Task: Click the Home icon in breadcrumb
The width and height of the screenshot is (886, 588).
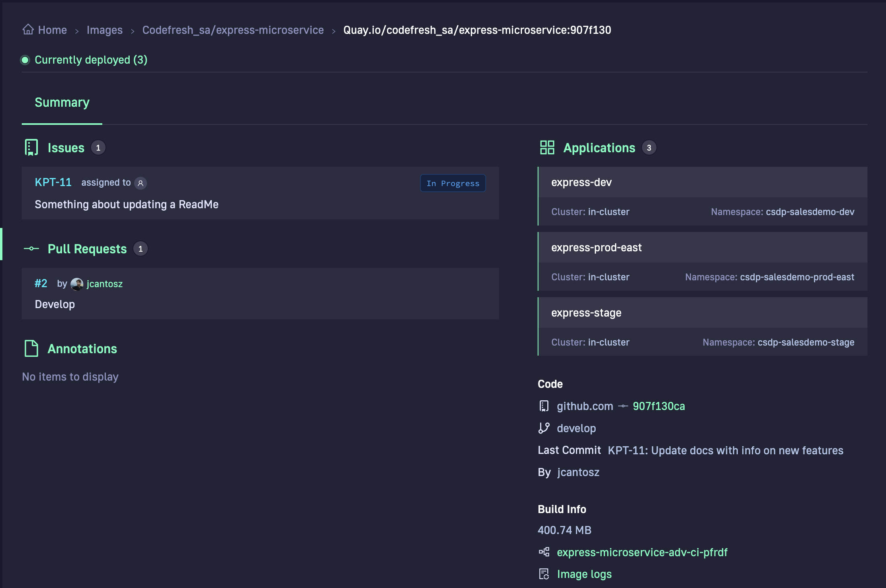Action: (28, 29)
